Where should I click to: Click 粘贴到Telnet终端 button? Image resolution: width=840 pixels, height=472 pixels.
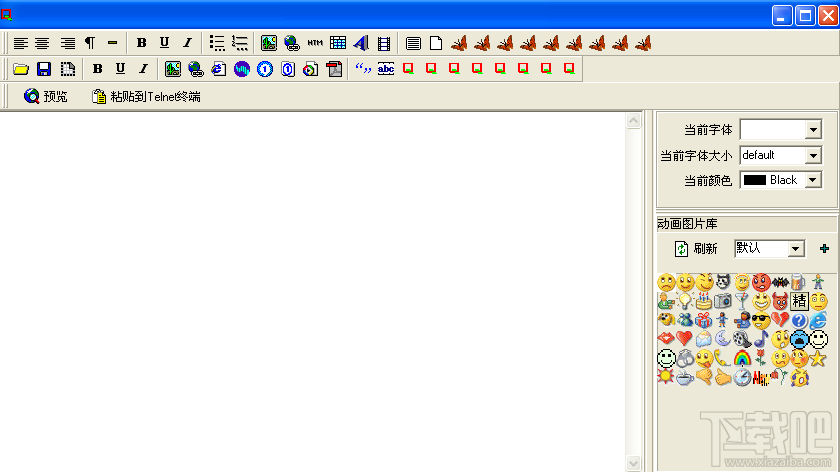146,96
